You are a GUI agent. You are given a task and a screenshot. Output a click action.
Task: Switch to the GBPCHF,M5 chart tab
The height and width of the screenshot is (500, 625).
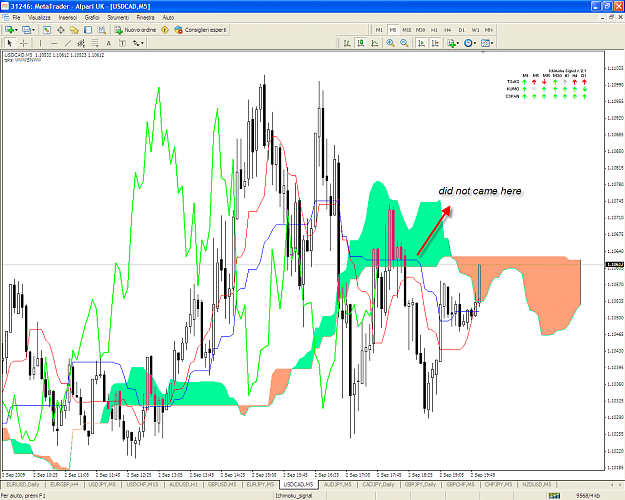tap(460, 484)
